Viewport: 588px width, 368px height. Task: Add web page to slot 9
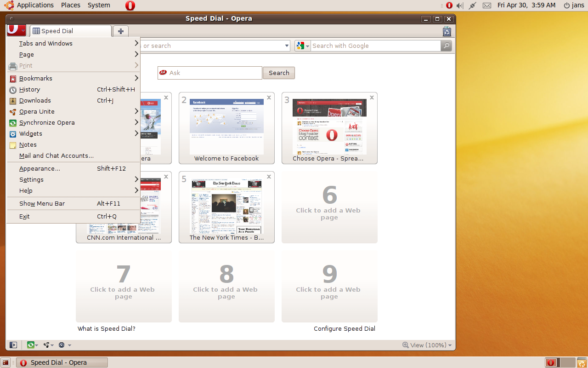click(x=329, y=286)
